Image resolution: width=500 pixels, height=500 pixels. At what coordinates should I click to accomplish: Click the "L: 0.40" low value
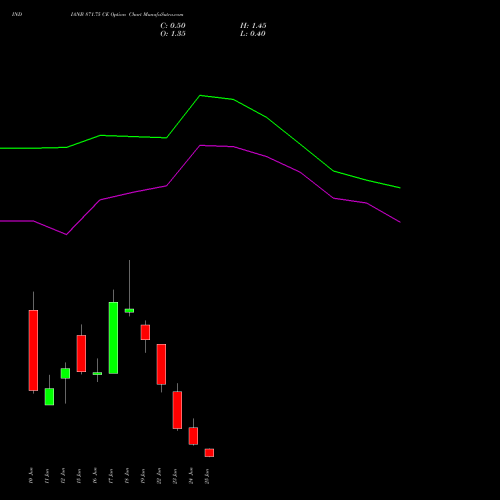[253, 34]
